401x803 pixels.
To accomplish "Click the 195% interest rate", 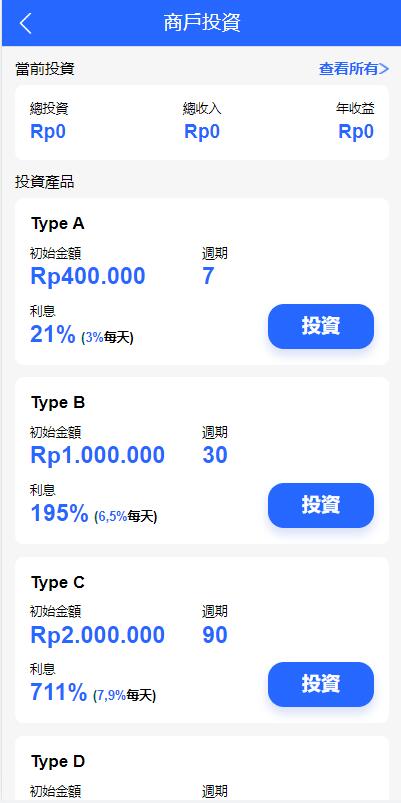I will pos(59,514).
